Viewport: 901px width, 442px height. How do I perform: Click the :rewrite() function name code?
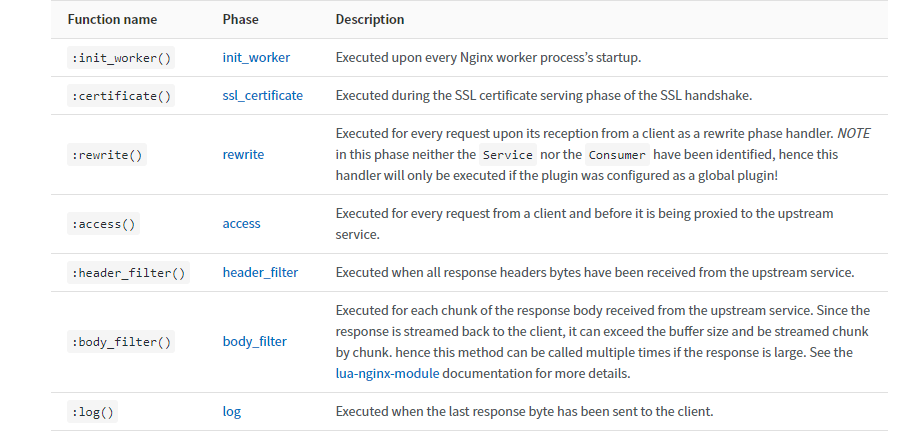tap(107, 155)
